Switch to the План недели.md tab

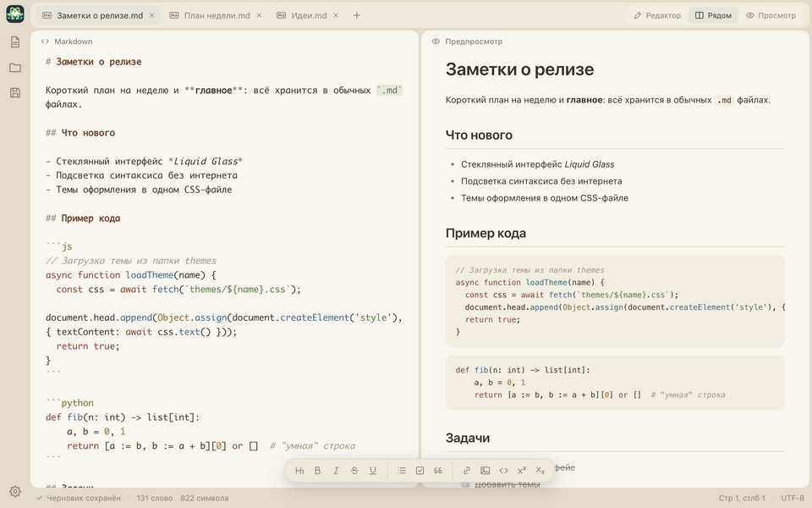click(217, 15)
